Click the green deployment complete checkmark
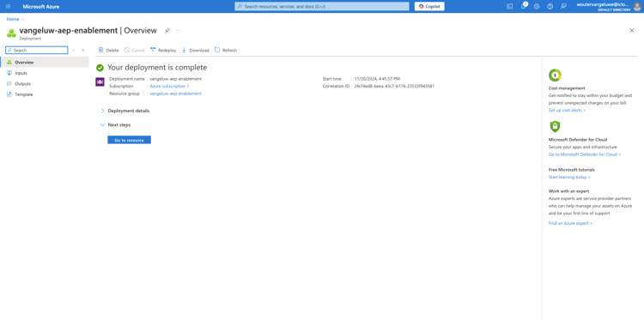 click(x=100, y=68)
